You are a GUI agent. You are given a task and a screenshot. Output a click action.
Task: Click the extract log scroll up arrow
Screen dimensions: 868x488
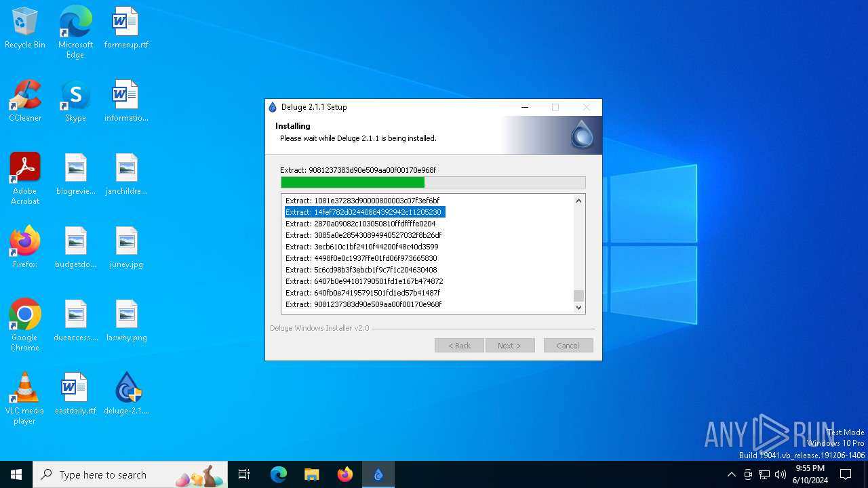pyautogui.click(x=578, y=201)
